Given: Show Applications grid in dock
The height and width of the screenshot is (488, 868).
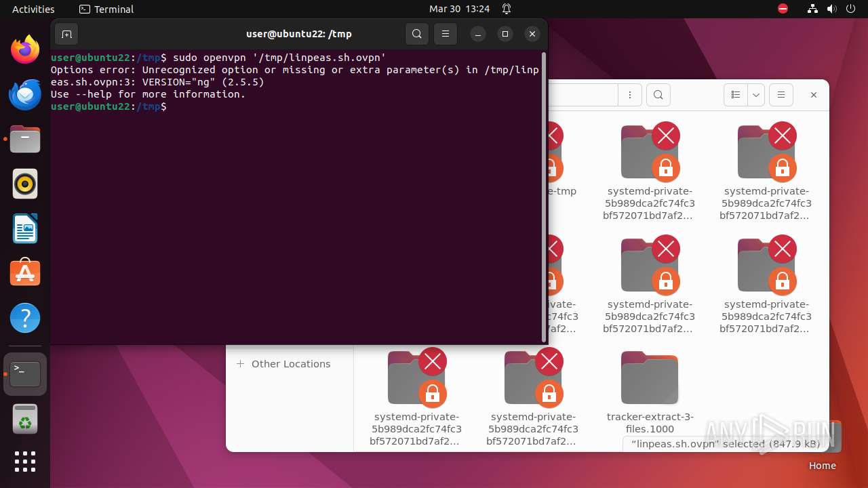Looking at the screenshot, I should click(x=25, y=462).
